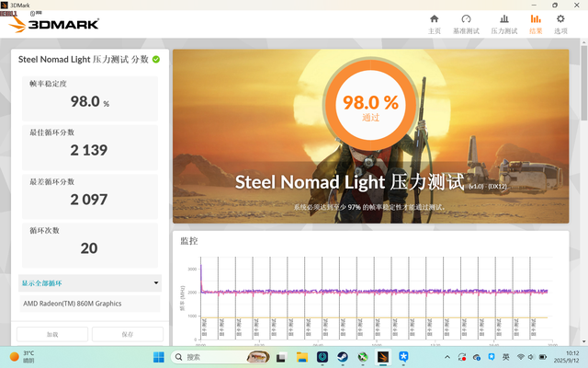Click the 英 input method indicator
The image size is (588, 368).
pos(505,357)
